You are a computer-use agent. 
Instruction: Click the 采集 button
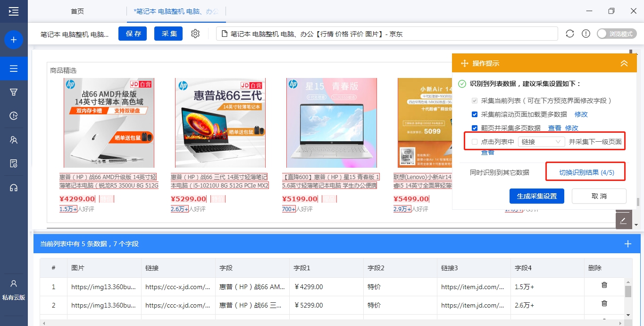coord(168,34)
